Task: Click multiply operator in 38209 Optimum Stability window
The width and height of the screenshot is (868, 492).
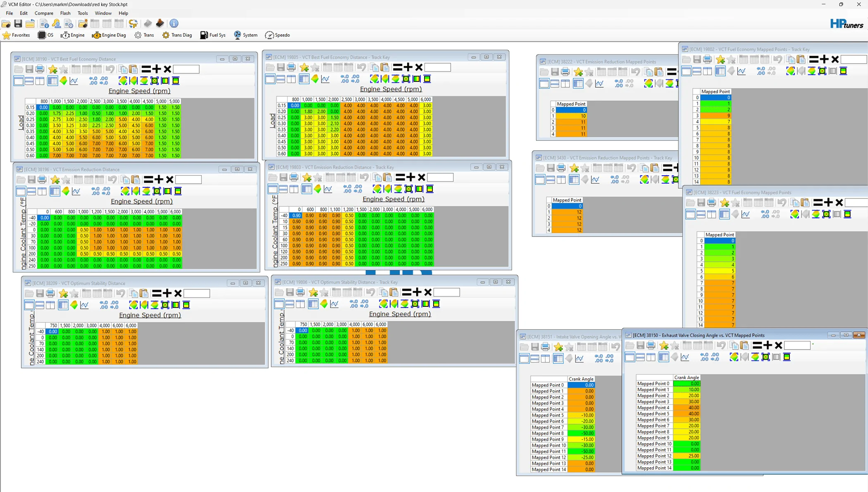Action: click(x=178, y=293)
